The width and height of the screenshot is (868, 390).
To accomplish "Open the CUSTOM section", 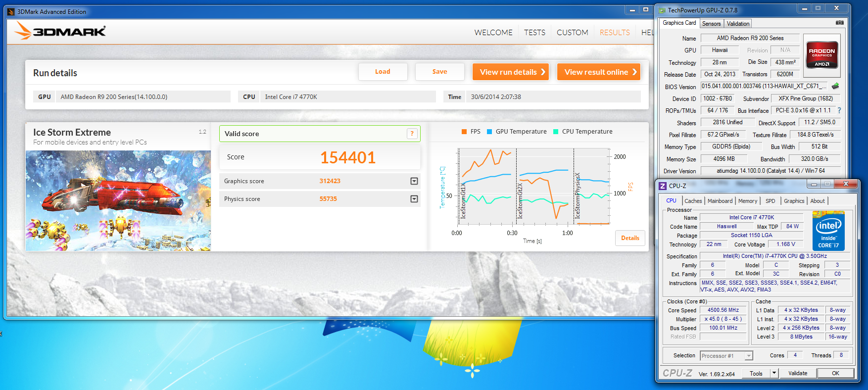I will click(x=572, y=32).
